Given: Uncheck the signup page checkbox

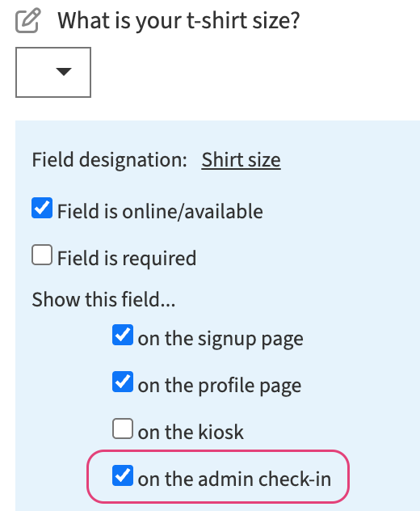Looking at the screenshot, I should 123,335.
